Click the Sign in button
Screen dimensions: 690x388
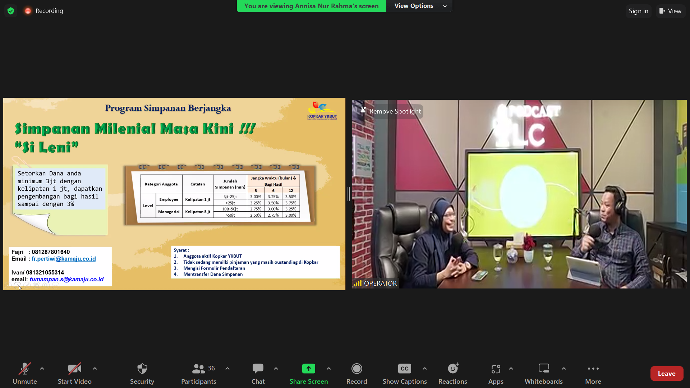[x=638, y=11]
